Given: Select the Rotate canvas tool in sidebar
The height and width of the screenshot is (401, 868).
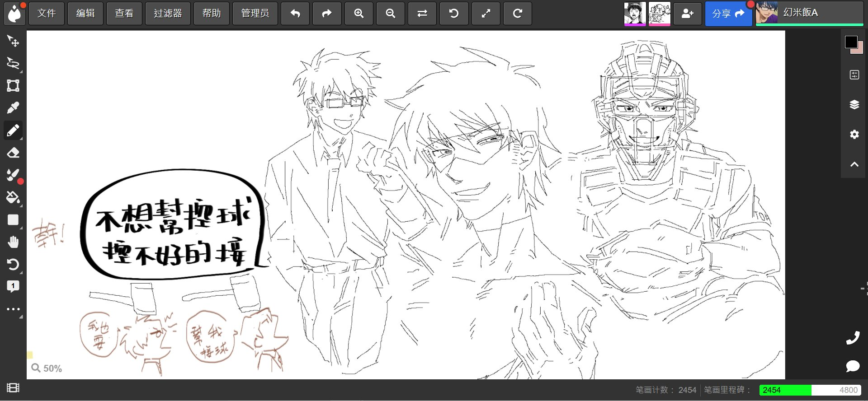Looking at the screenshot, I should 13,264.
